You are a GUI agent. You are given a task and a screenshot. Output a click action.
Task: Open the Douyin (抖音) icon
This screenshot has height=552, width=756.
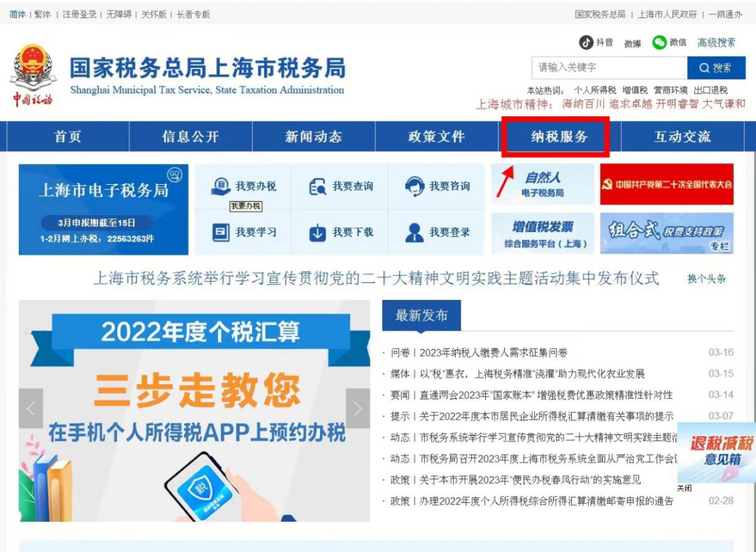click(x=586, y=43)
